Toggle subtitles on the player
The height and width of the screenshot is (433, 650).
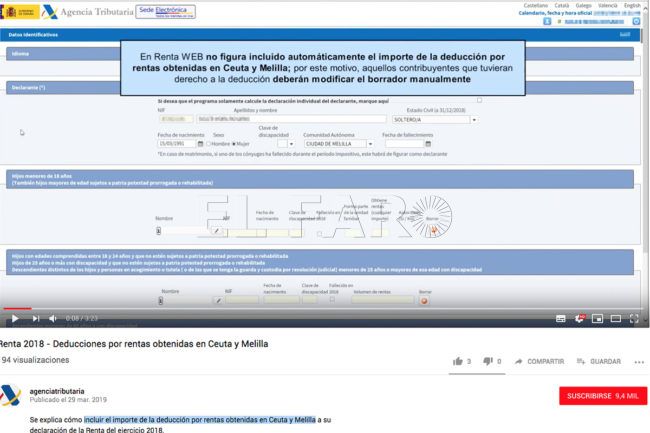(560, 319)
